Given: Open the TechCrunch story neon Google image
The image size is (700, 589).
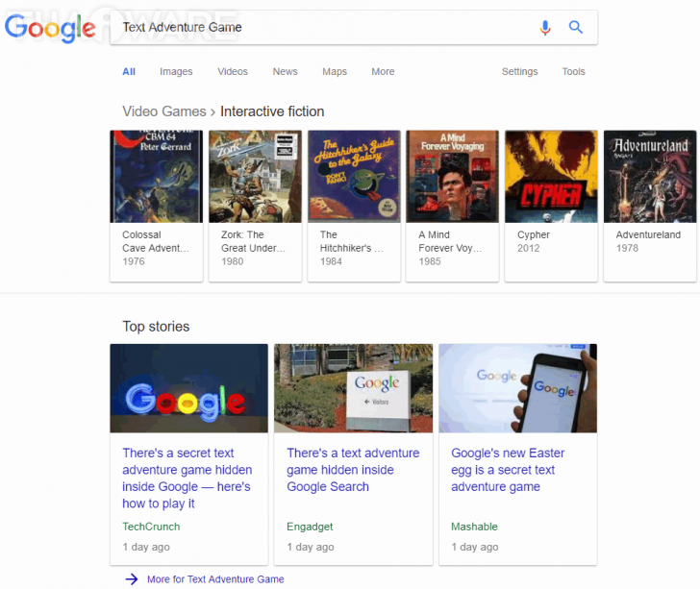Looking at the screenshot, I should pyautogui.click(x=188, y=388).
